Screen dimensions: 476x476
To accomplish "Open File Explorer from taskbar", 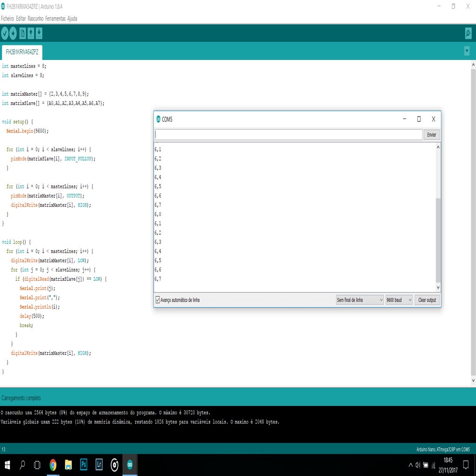I will [x=68, y=465].
